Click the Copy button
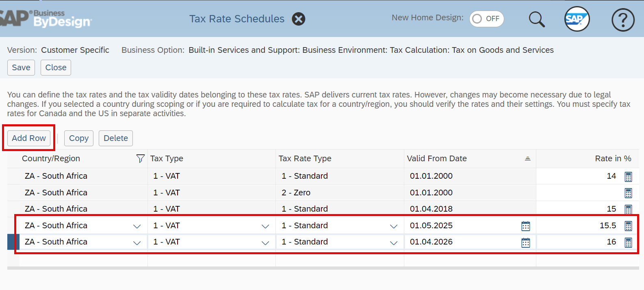This screenshot has height=290, width=644. (x=79, y=138)
